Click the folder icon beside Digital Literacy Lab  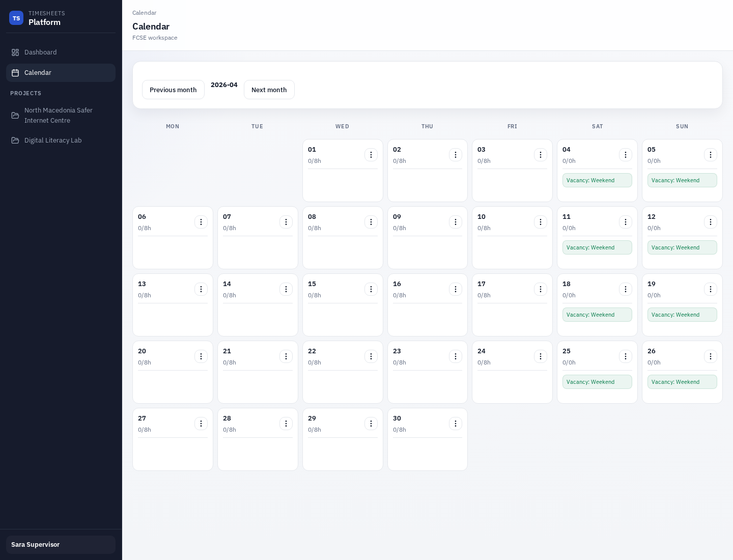tap(16, 141)
